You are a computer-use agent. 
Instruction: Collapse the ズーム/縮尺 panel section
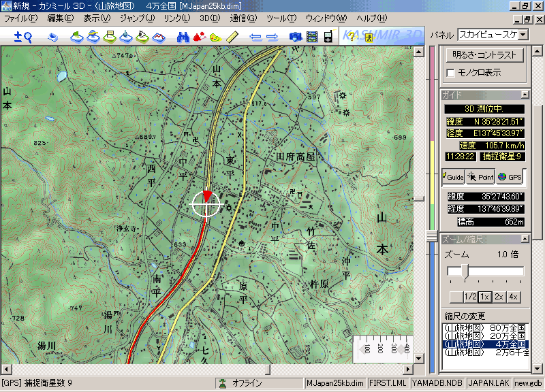point(525,239)
